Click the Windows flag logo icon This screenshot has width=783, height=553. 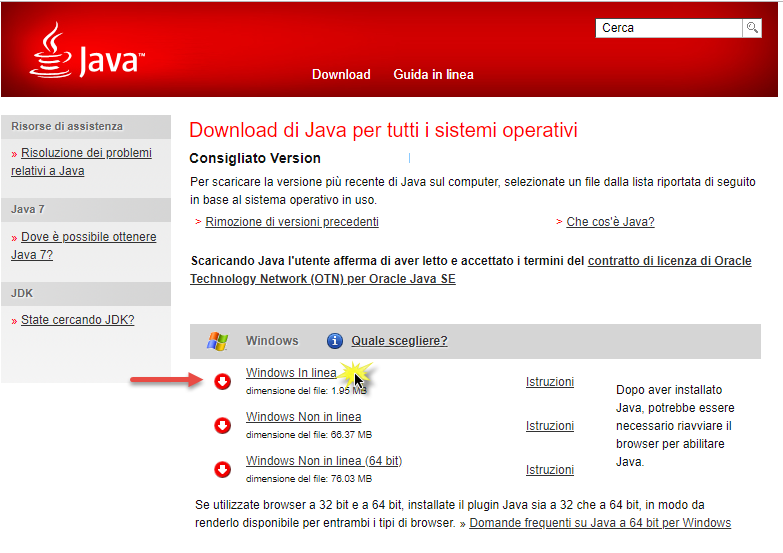click(x=218, y=341)
